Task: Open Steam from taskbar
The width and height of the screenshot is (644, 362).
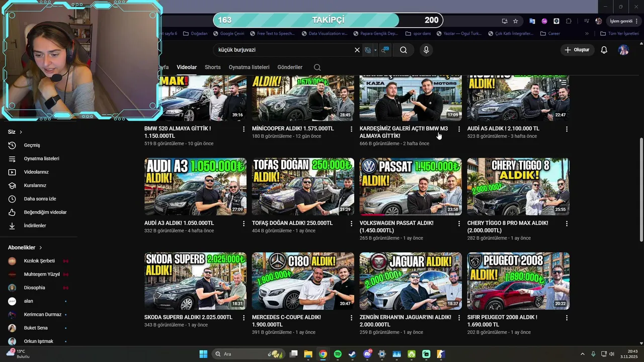Action: (x=352, y=354)
